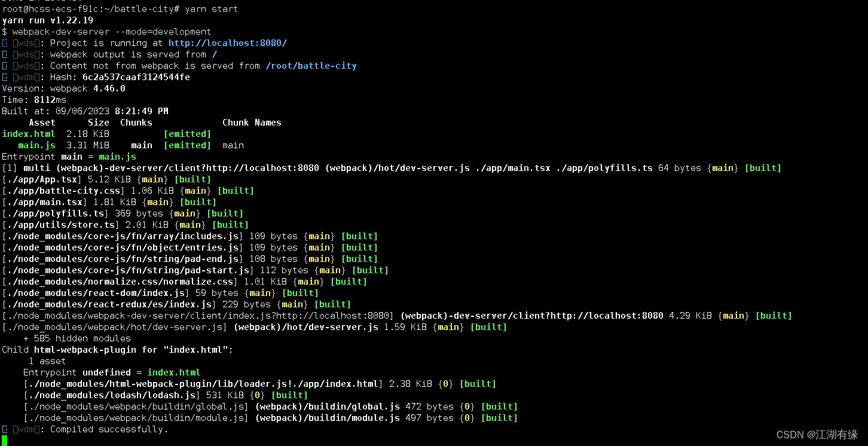The height and width of the screenshot is (446, 868).
Task: Select the react-redux/es/index.js module
Action: coord(176,304)
